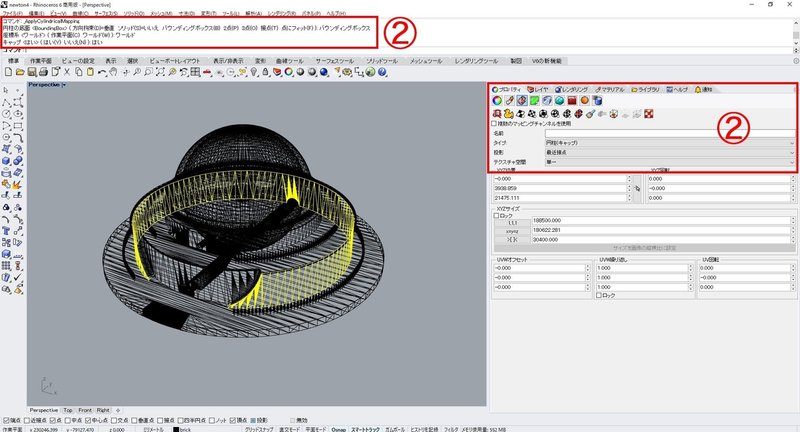This screenshot has height=432, width=800.
Task: Click the object color wheel properties icon
Action: point(497,100)
